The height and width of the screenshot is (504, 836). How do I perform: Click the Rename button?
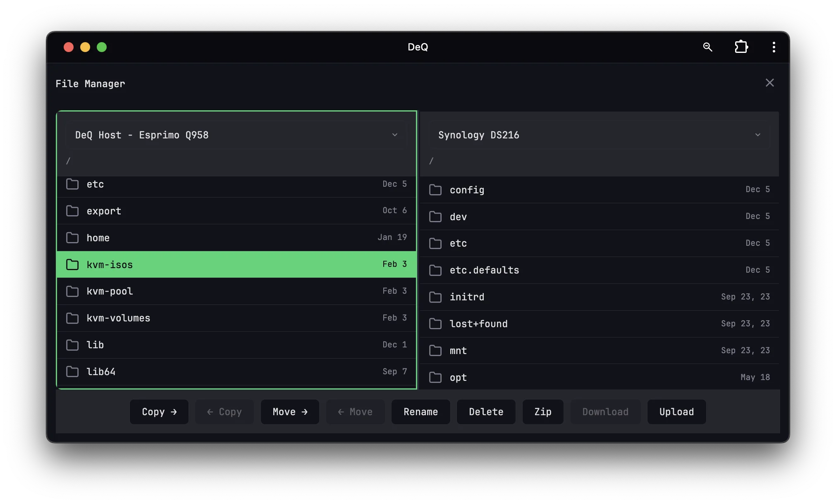coord(420,412)
